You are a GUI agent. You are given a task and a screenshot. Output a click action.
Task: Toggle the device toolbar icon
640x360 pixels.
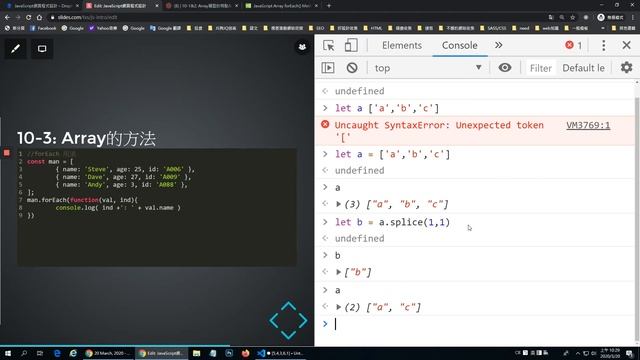click(351, 45)
